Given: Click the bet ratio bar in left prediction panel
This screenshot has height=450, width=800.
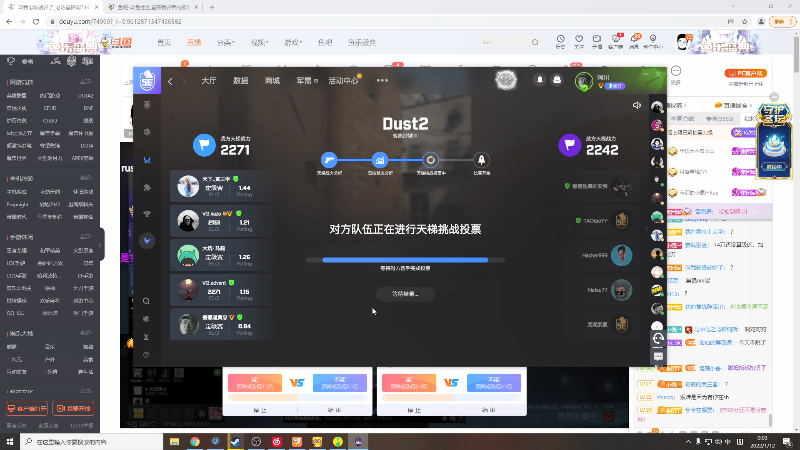Looking at the screenshot, I should pyautogui.click(x=297, y=397).
